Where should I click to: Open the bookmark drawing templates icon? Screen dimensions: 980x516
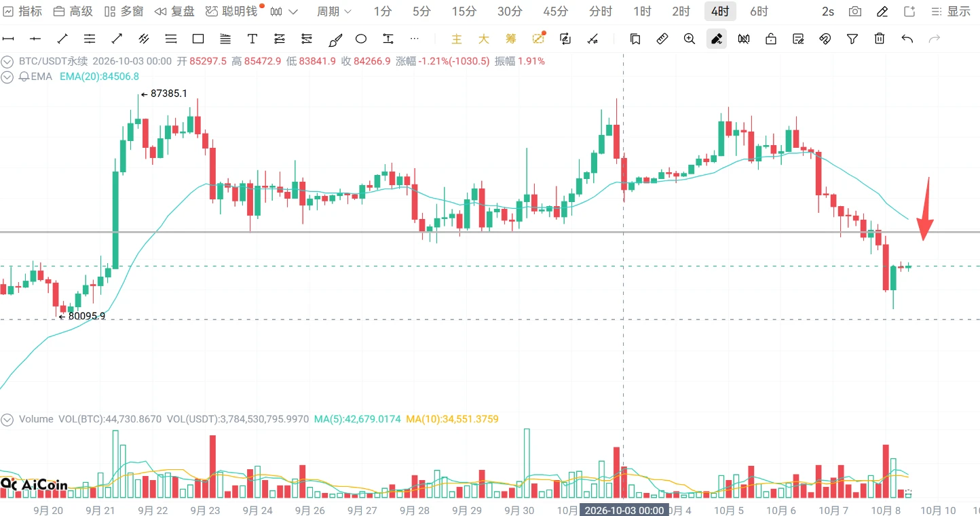(x=635, y=39)
